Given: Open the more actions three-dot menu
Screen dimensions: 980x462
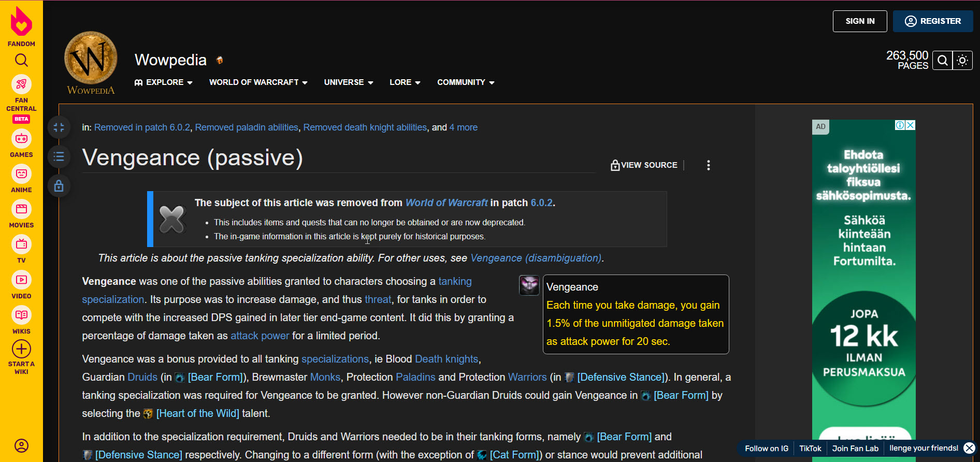Looking at the screenshot, I should pyautogui.click(x=709, y=165).
